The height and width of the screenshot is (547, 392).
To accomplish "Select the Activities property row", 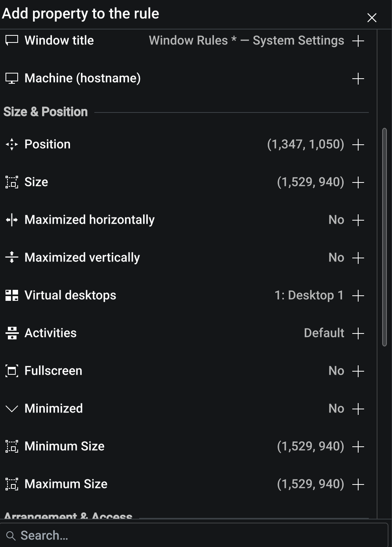I will 157,333.
